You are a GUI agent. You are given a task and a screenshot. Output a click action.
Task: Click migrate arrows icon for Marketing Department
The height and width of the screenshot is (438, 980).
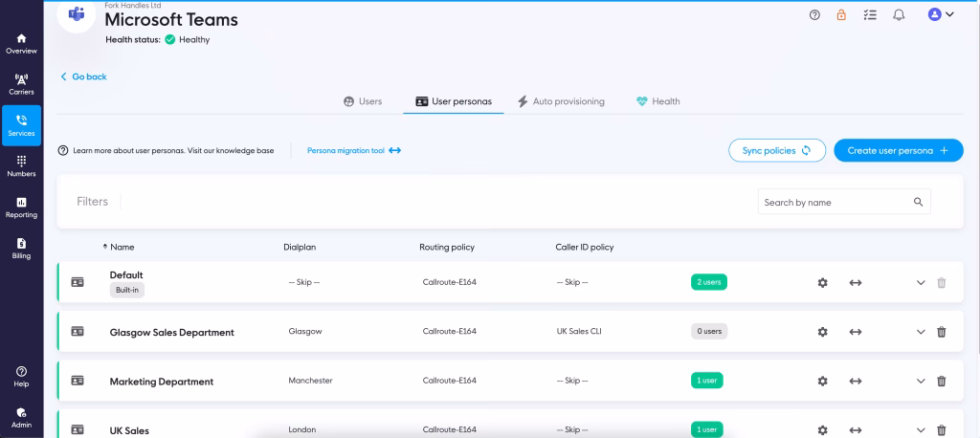point(856,381)
